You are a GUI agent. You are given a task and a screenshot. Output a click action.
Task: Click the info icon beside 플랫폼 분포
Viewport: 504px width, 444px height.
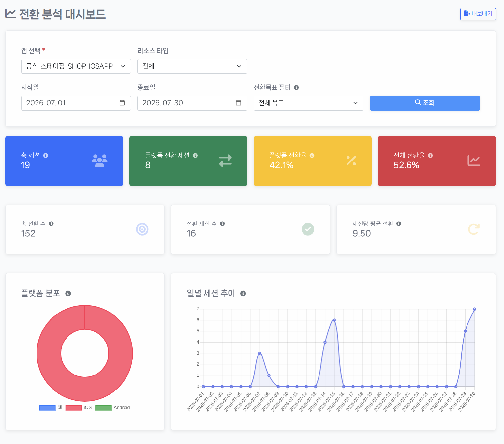[68, 294]
